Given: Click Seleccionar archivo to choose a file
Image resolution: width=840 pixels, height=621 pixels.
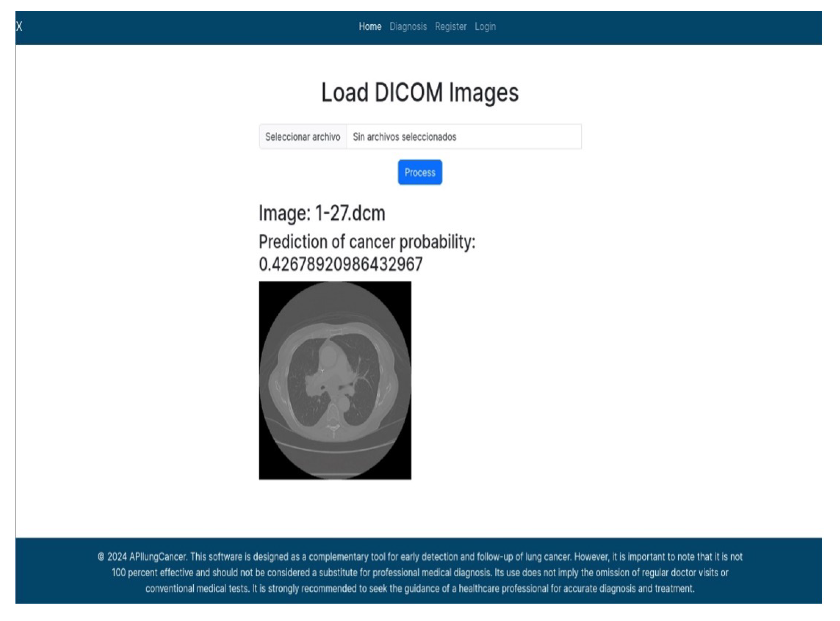Looking at the screenshot, I should click(x=303, y=137).
